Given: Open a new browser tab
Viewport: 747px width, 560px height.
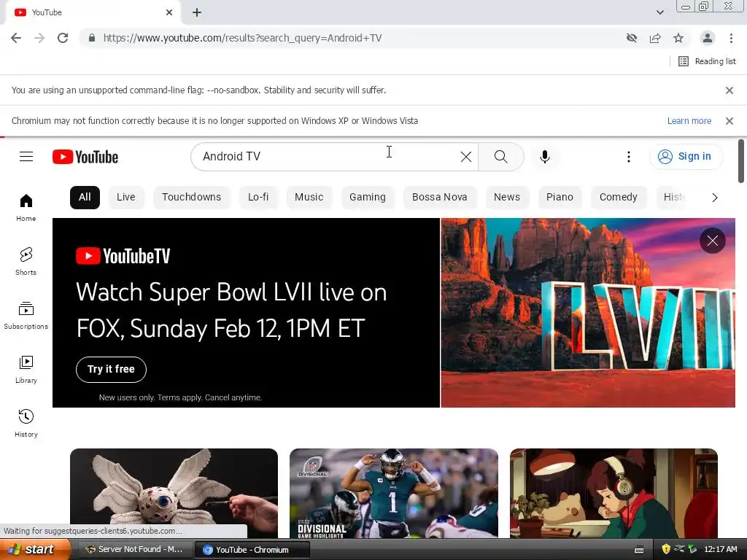Looking at the screenshot, I should [197, 13].
